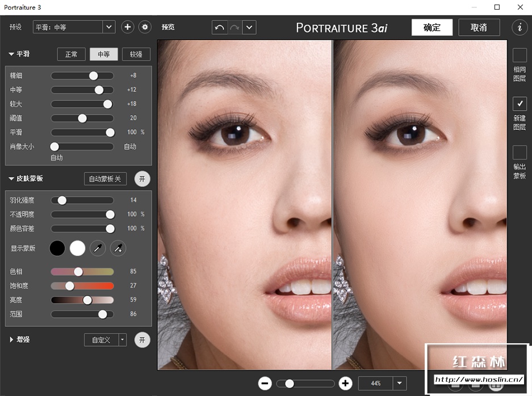The image size is (532, 396).
Task: Adjust the 范围 range slider
Action: (82, 314)
